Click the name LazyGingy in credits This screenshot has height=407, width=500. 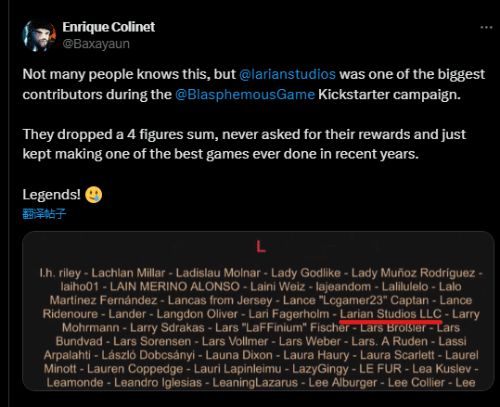320,369
